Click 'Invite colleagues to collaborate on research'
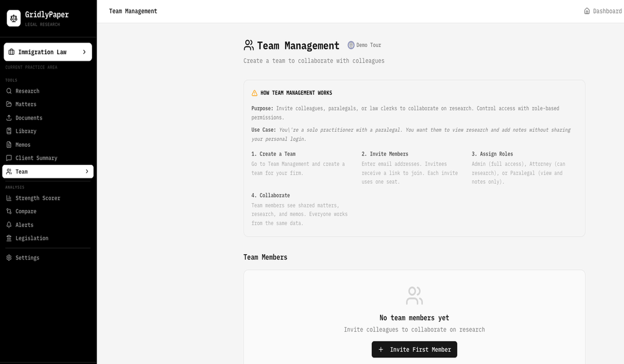624x364 pixels. pos(414,330)
